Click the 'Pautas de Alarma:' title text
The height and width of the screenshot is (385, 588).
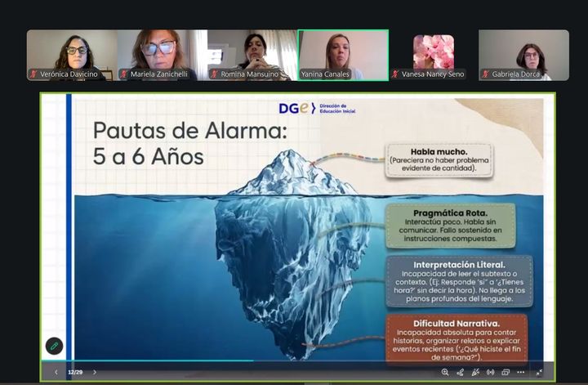pos(189,131)
